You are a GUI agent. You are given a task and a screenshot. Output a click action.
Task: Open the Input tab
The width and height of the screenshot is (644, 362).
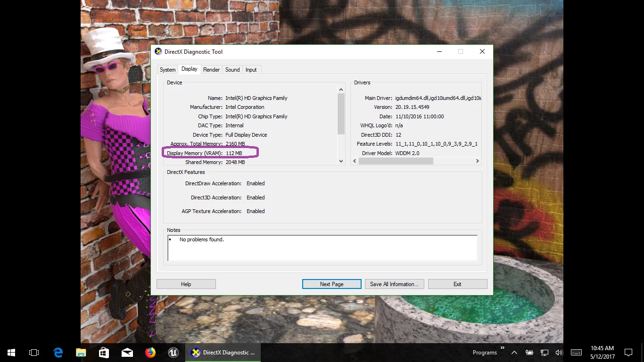[x=251, y=70]
